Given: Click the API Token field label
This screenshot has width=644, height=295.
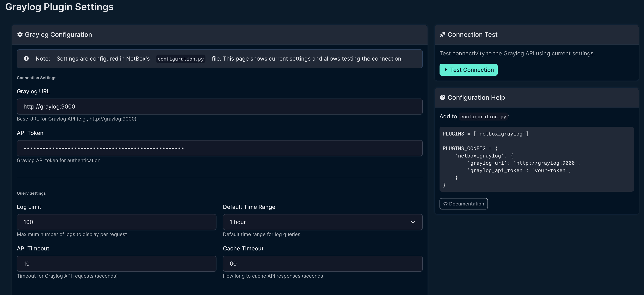Looking at the screenshot, I should tap(30, 133).
